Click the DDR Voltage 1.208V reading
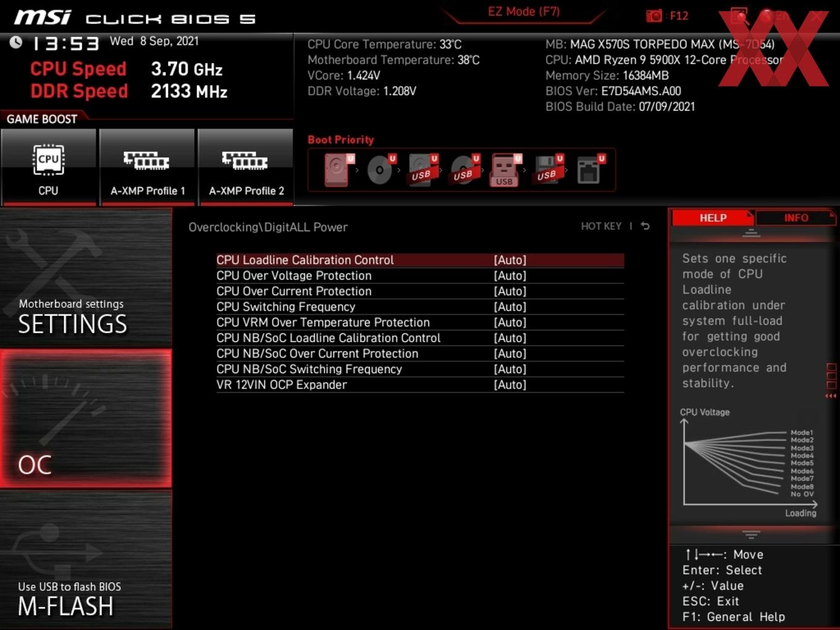840x630 pixels. pyautogui.click(x=362, y=91)
